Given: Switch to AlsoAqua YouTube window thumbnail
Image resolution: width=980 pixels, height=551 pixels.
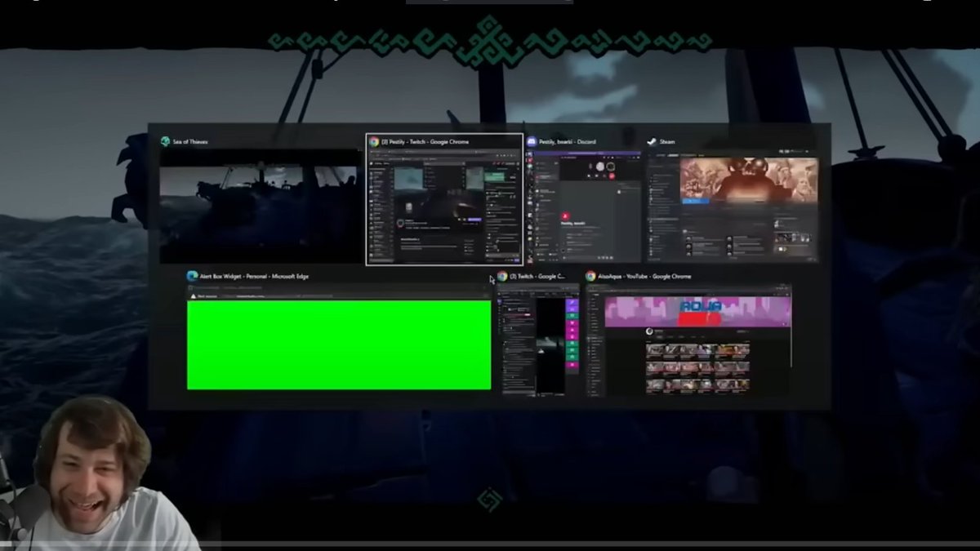Looking at the screenshot, I should [688, 339].
